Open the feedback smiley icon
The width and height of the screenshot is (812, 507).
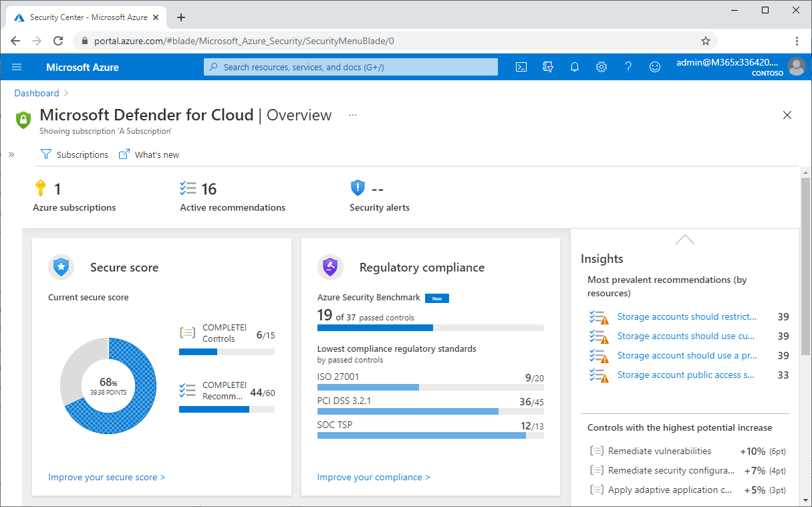click(x=655, y=67)
